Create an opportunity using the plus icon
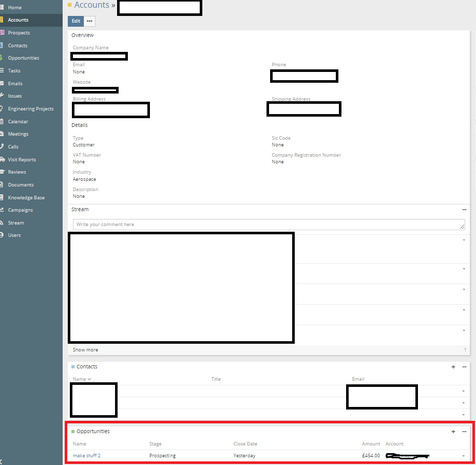Viewport: 476px width, 465px height. 453,432
